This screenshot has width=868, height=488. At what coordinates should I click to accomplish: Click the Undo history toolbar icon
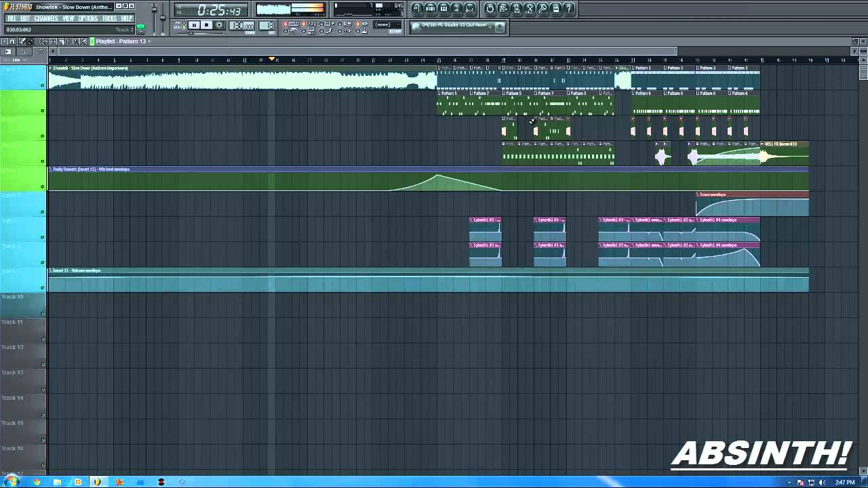(x=490, y=9)
